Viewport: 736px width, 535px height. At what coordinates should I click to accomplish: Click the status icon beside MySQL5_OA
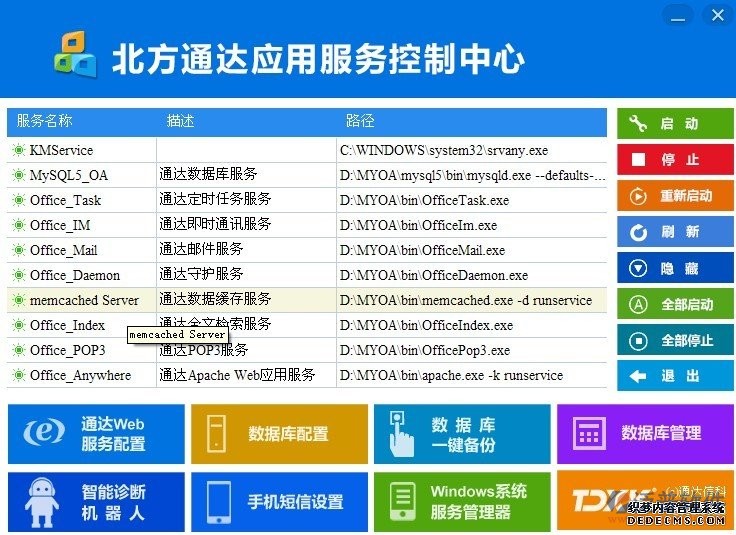18,175
